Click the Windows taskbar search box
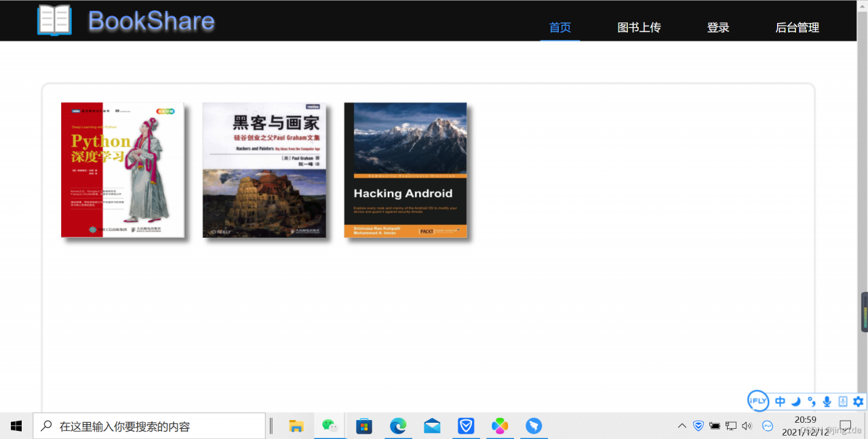This screenshot has width=868, height=439. [x=149, y=426]
